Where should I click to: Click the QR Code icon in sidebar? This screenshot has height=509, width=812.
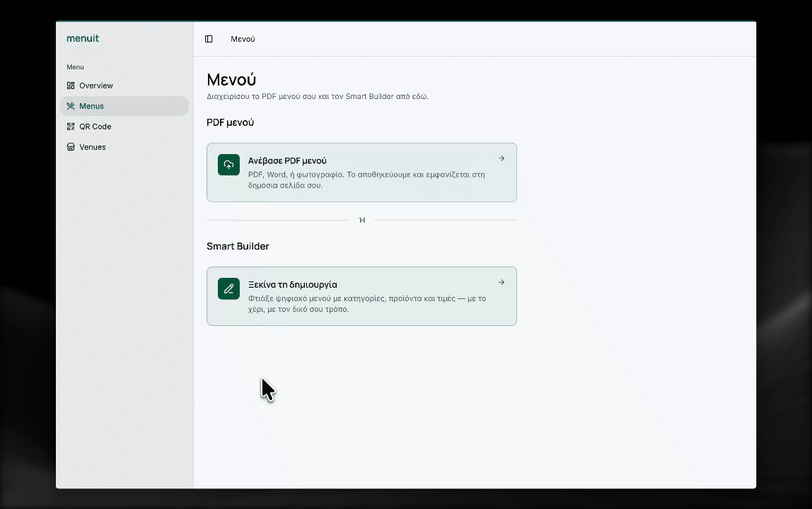tap(71, 127)
